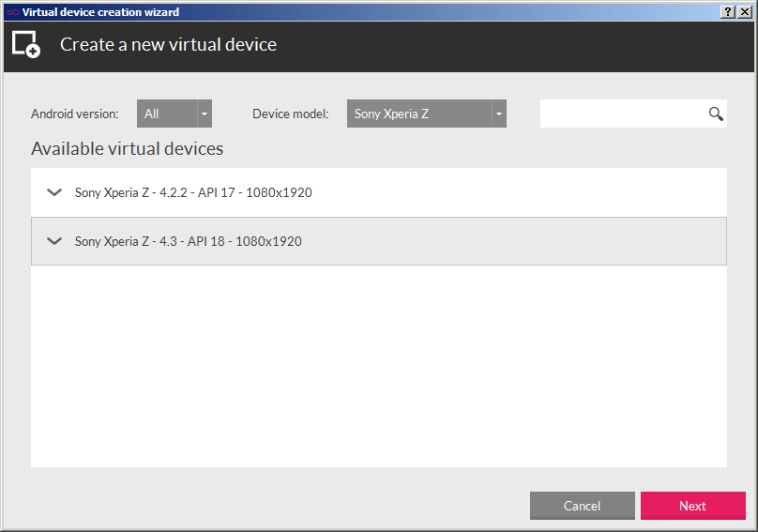This screenshot has width=758, height=532.
Task: Open the Device model dropdown
Action: coord(427,114)
